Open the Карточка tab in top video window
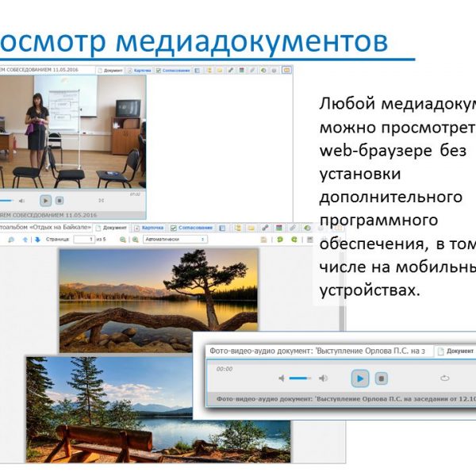The width and height of the screenshot is (476, 476). (x=138, y=70)
